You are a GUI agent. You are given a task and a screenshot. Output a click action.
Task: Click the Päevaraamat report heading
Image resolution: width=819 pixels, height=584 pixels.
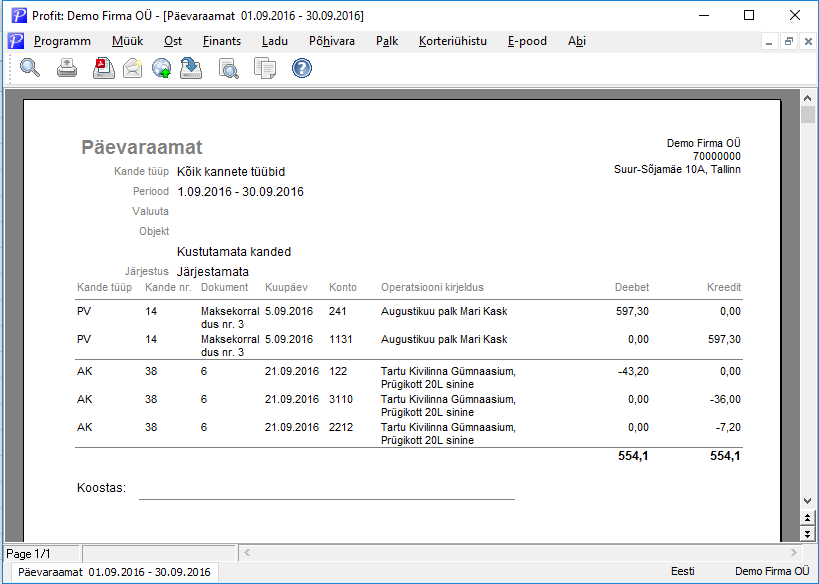pyautogui.click(x=142, y=147)
